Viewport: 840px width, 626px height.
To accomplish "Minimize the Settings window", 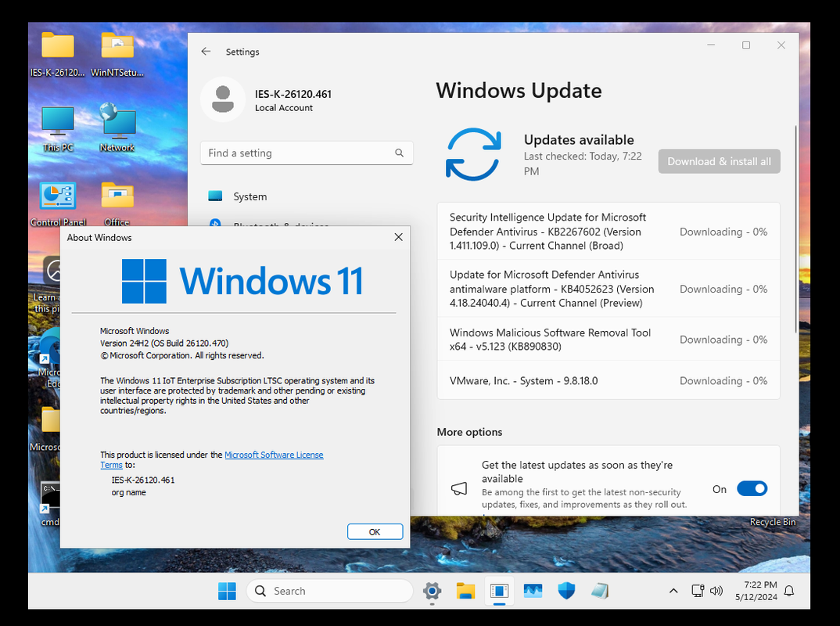I will pyautogui.click(x=711, y=45).
